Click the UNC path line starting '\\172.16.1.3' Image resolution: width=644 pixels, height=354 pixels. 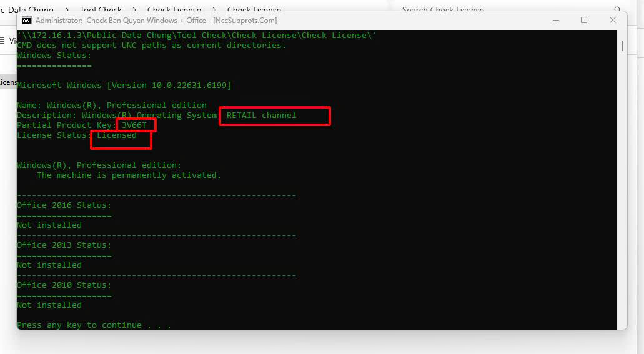(x=196, y=36)
